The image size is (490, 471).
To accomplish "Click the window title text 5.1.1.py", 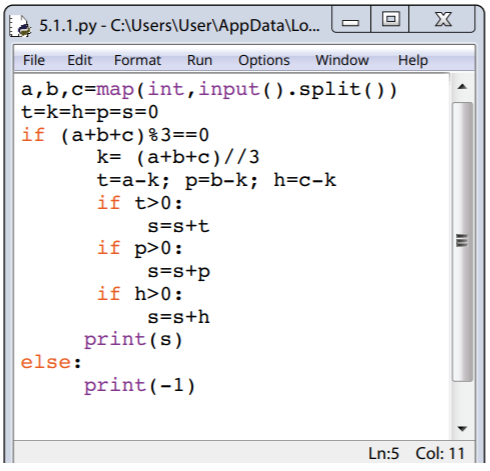I will tap(68, 26).
